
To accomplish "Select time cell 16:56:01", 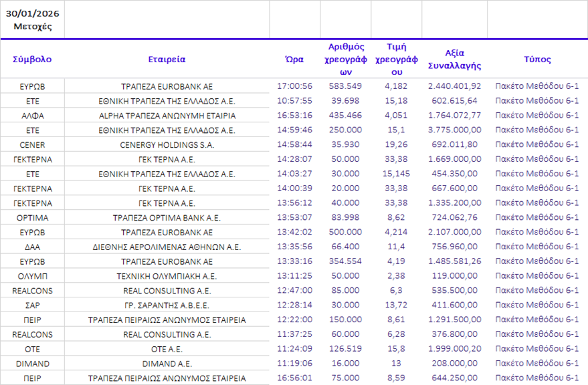I will point(294,378).
